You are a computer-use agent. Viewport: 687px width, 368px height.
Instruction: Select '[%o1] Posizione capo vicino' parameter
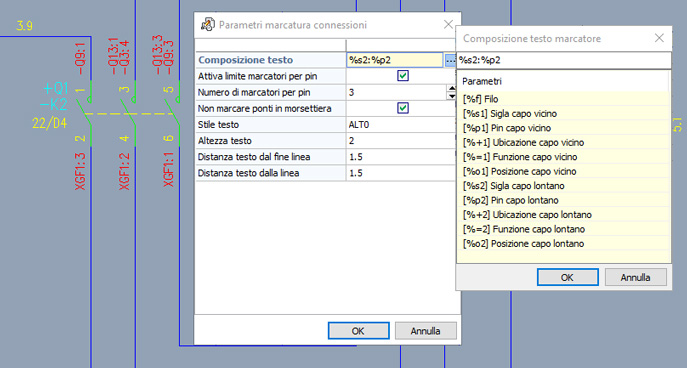pyautogui.click(x=564, y=171)
